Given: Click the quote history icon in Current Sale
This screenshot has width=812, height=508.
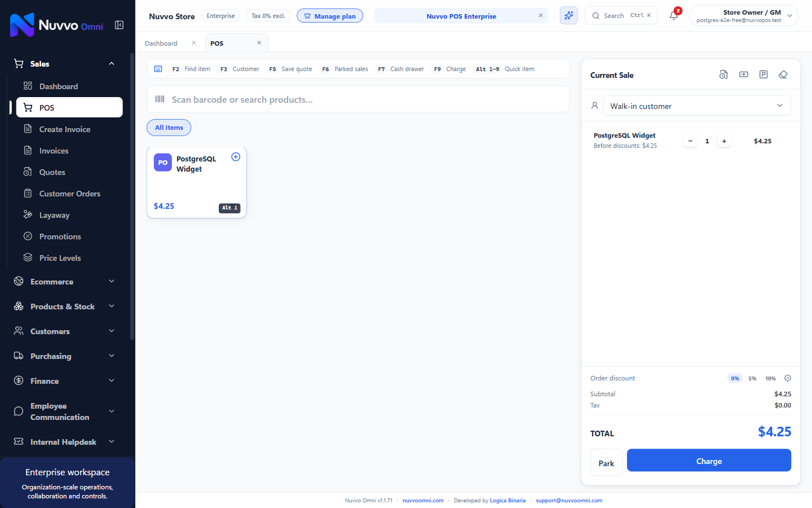Looking at the screenshot, I should tap(723, 75).
